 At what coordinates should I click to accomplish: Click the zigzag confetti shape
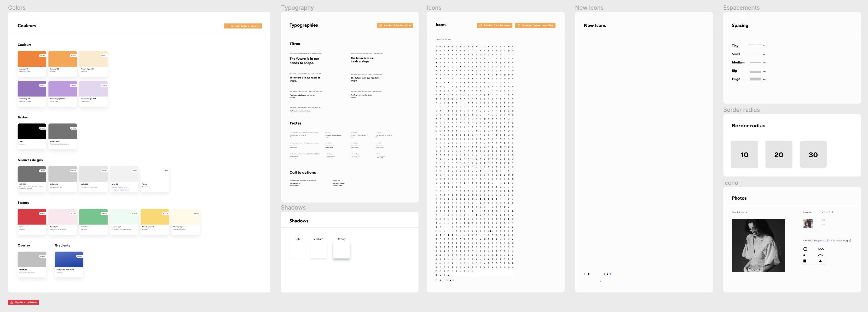820,249
